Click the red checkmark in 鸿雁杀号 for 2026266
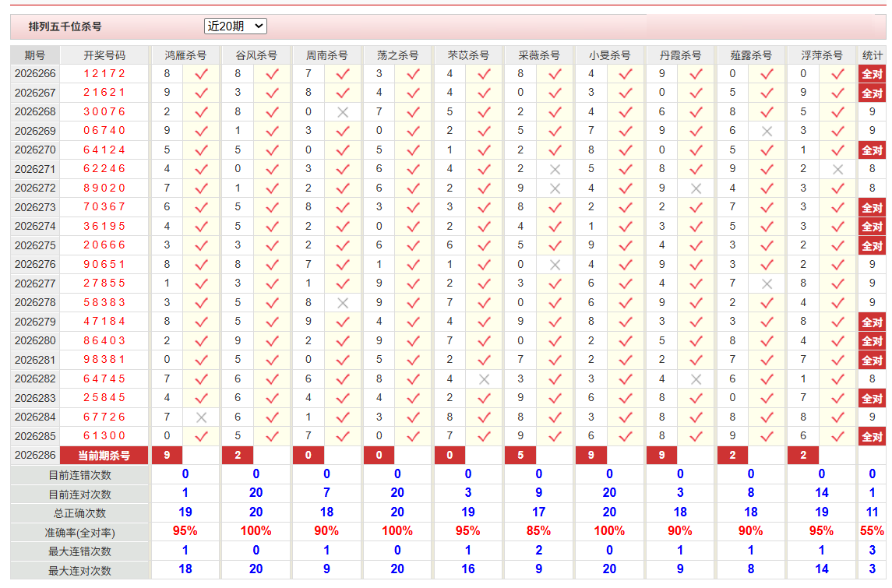Image resolution: width=892 pixels, height=588 pixels. (201, 74)
